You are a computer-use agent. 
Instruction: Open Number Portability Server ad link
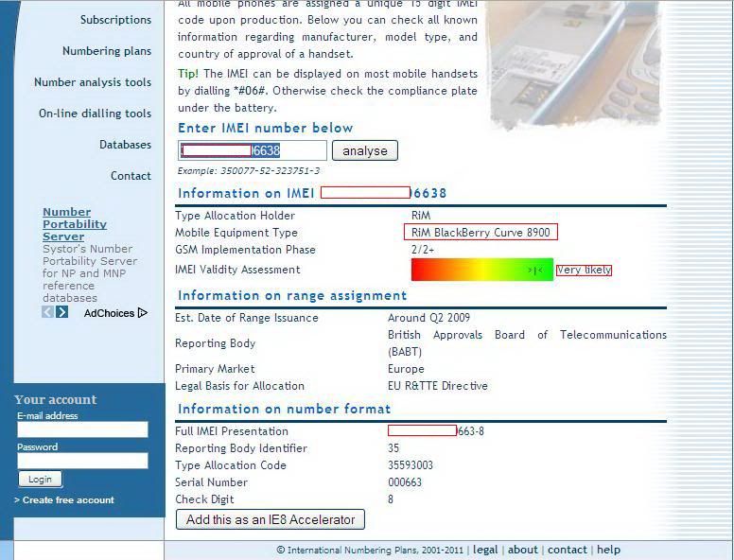(75, 224)
